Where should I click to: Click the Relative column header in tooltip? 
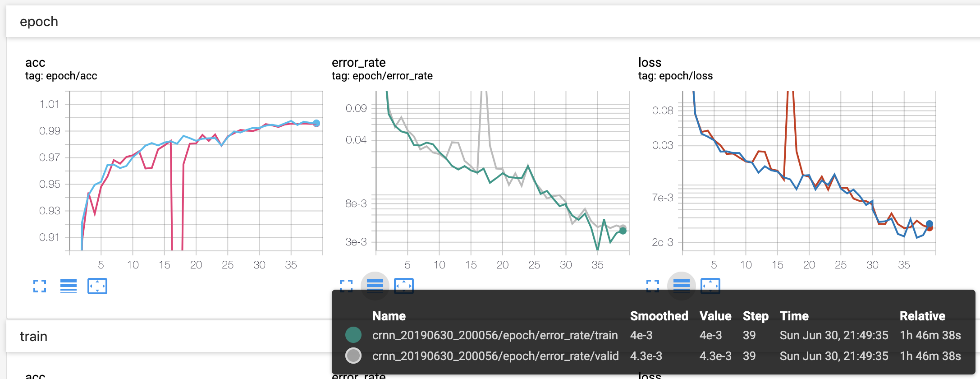[922, 316]
